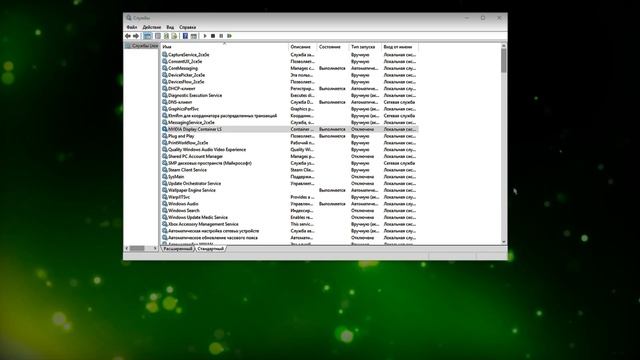Open the Действие menu

tap(151, 27)
